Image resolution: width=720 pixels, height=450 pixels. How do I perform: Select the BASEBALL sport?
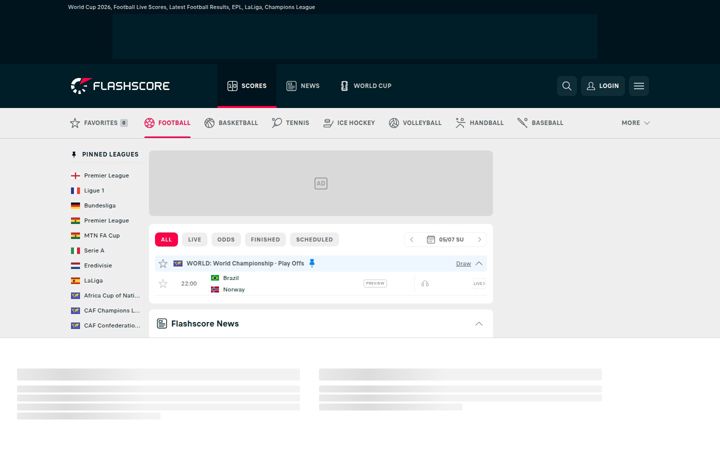(540, 123)
